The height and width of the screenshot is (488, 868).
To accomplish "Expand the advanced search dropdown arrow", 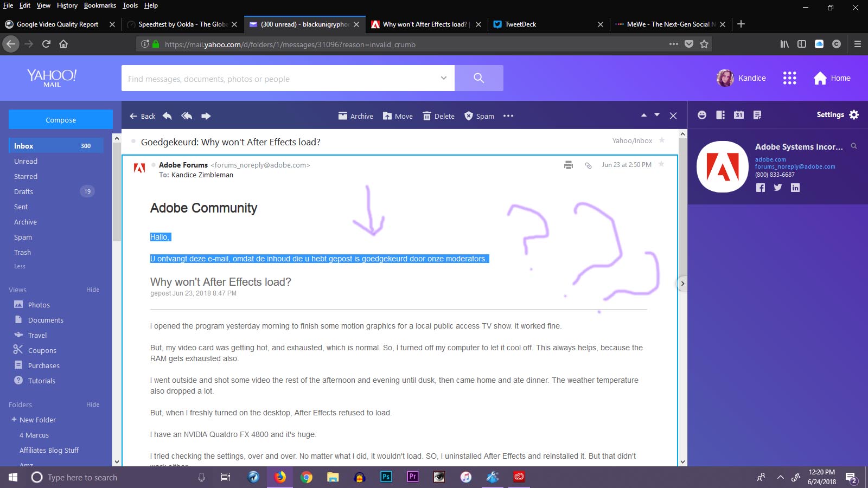I will point(444,78).
